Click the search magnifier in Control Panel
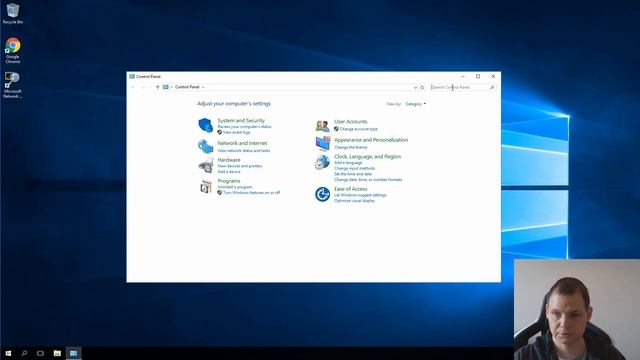640x360 pixels. 492,87
